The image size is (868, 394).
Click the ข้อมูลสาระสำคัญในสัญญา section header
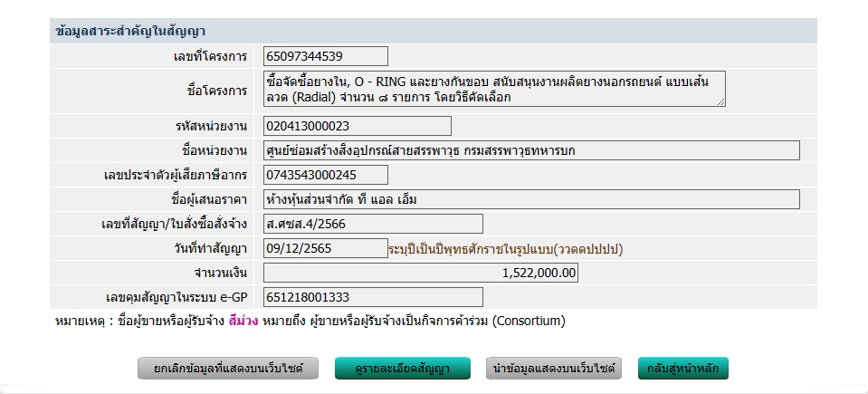point(130,31)
